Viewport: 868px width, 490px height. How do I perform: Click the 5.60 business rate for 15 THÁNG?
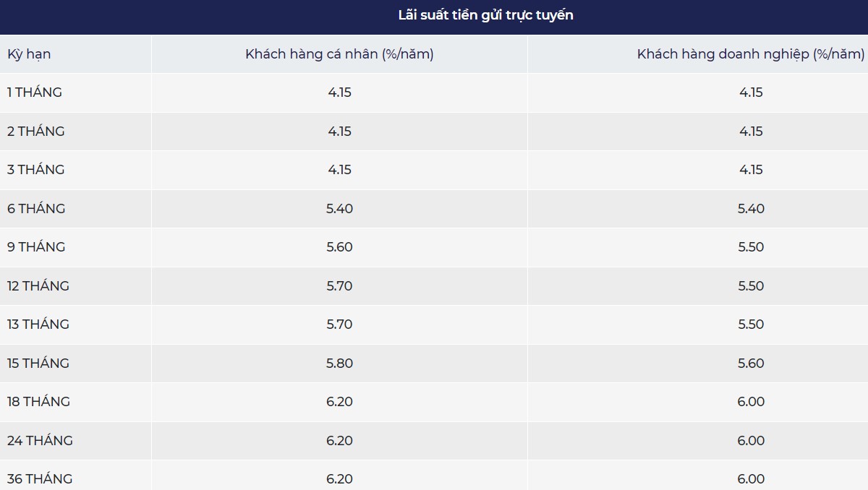[x=751, y=364]
